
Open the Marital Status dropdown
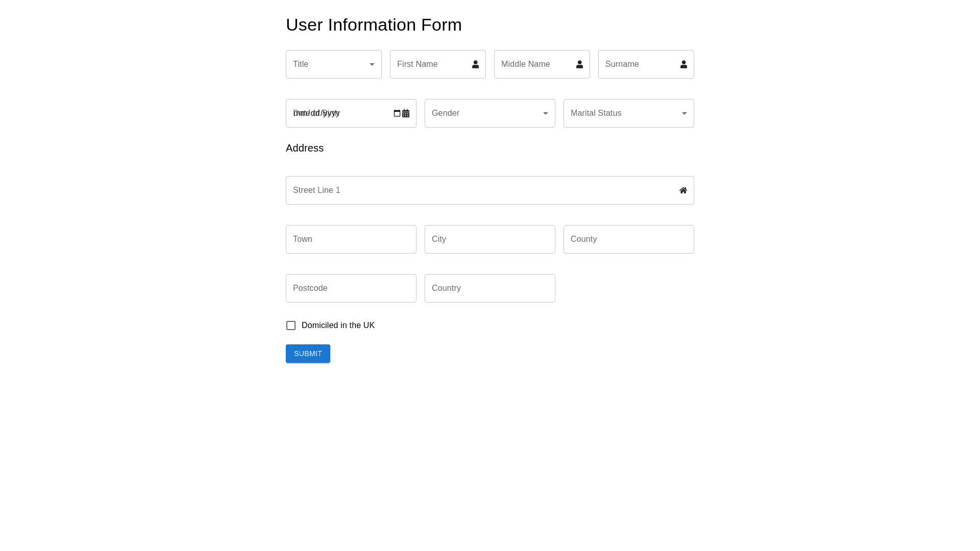(628, 113)
